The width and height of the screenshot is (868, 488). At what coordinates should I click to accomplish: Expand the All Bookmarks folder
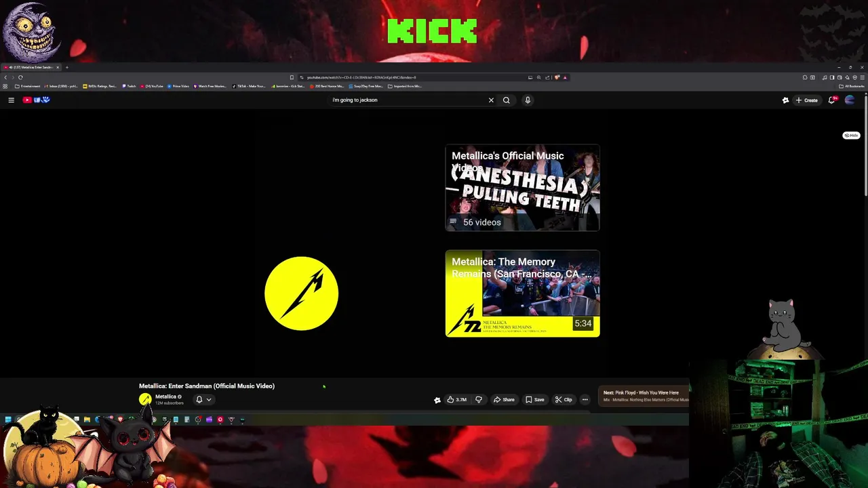(851, 86)
